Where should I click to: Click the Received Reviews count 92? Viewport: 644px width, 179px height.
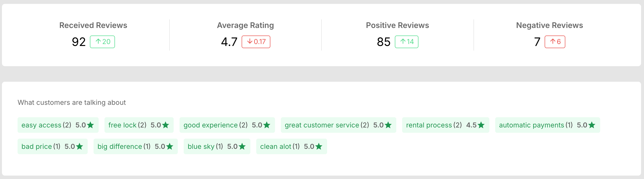tap(78, 42)
